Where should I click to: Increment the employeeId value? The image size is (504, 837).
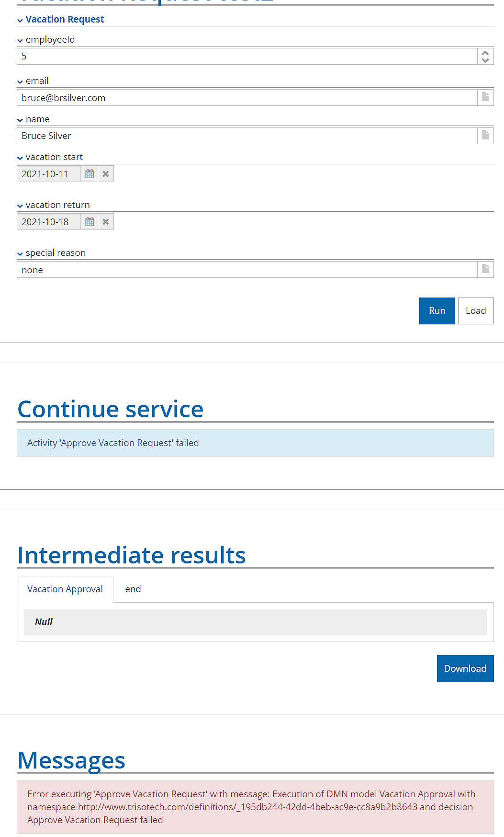point(485,53)
